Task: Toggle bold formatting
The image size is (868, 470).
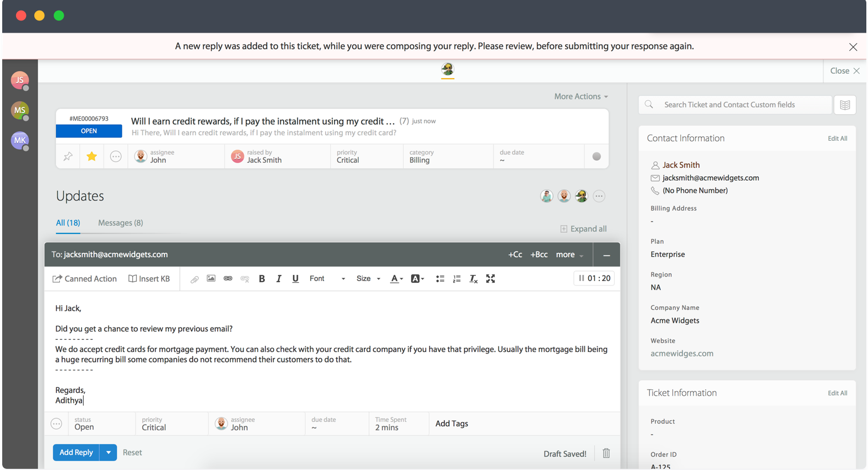Action: 262,279
